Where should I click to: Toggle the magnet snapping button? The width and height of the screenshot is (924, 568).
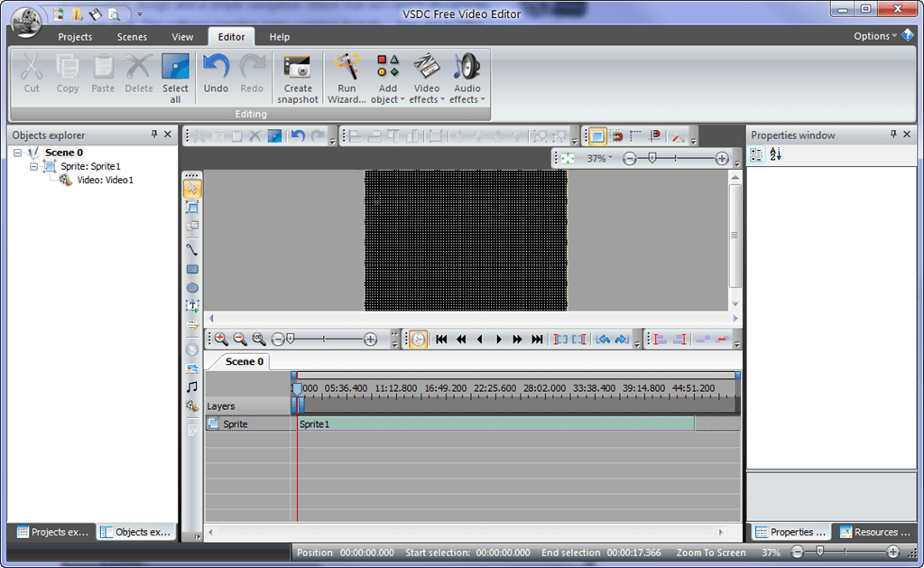pos(617,136)
